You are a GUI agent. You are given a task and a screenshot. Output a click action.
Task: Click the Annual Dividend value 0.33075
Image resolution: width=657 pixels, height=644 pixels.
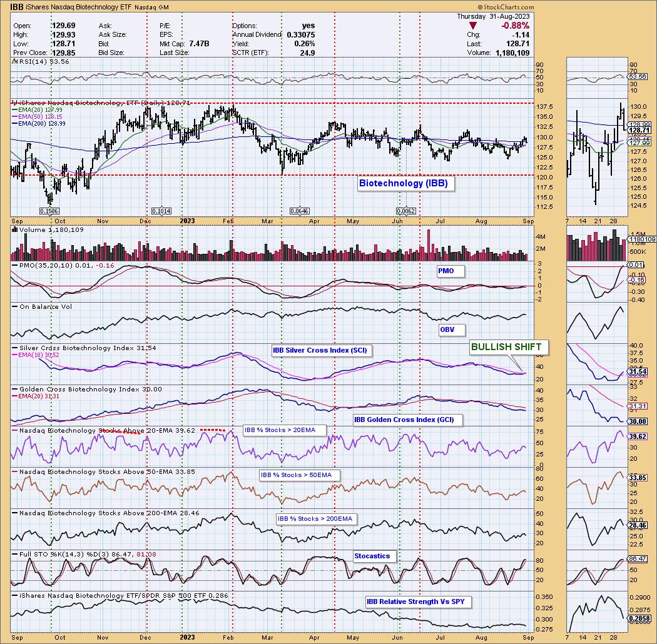pyautogui.click(x=301, y=35)
